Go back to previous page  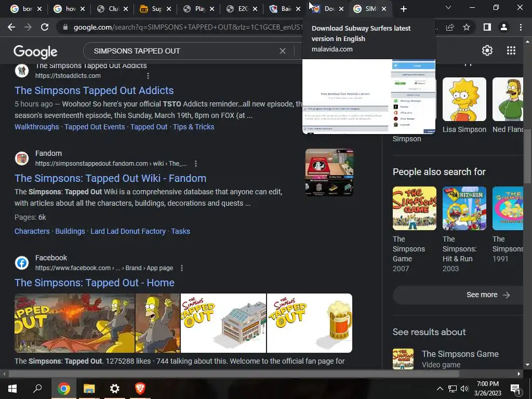(x=11, y=27)
